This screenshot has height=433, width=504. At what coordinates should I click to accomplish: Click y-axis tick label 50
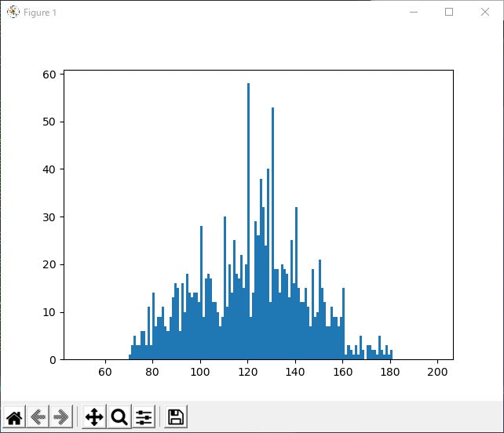pos(49,122)
